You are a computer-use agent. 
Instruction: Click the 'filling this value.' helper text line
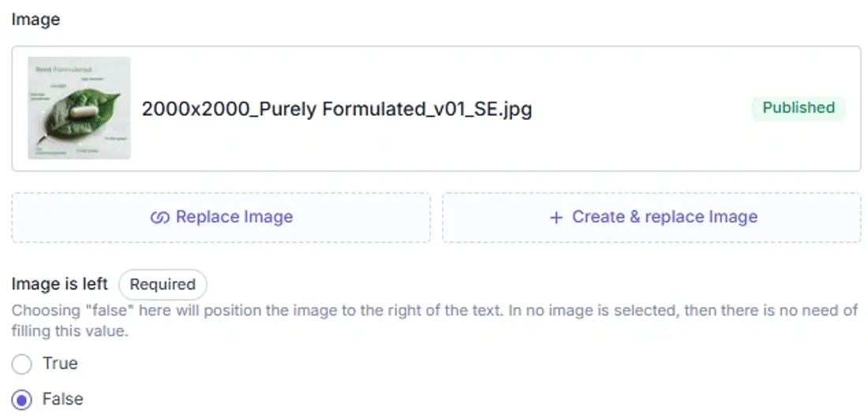pyautogui.click(x=69, y=332)
